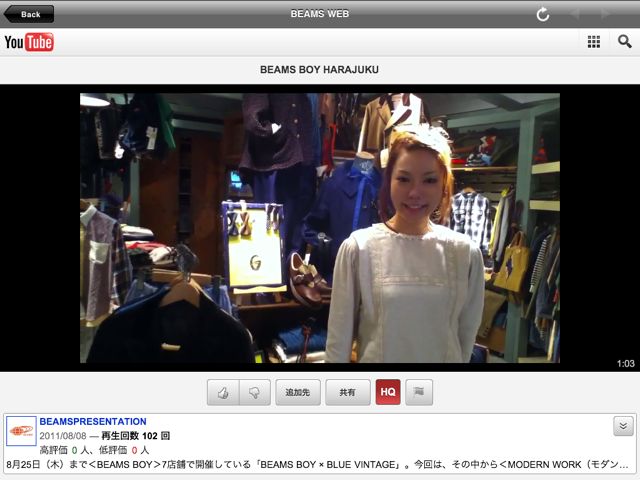Reload the page with refresh icon
Image resolution: width=640 pixels, height=480 pixels.
tap(542, 15)
